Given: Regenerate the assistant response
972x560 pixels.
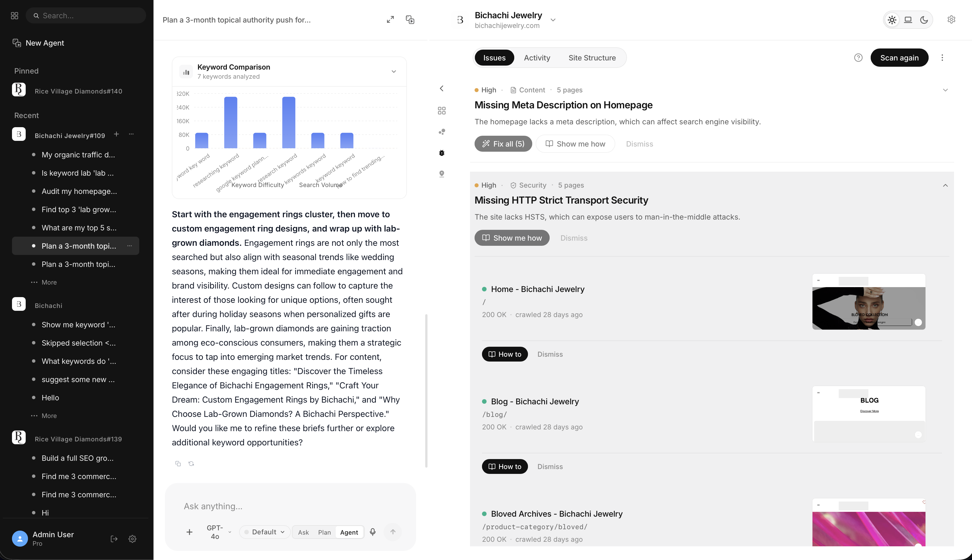Looking at the screenshot, I should click(x=191, y=463).
